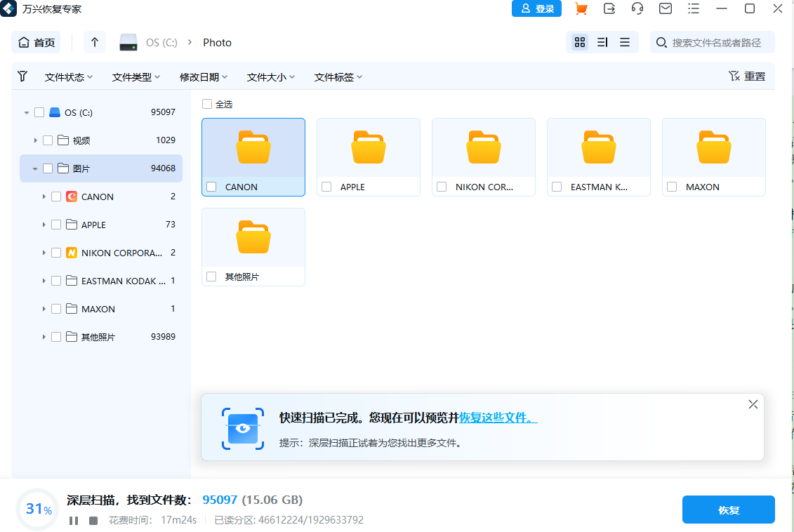
Task: Go to the 首页 home page
Action: pos(37,42)
